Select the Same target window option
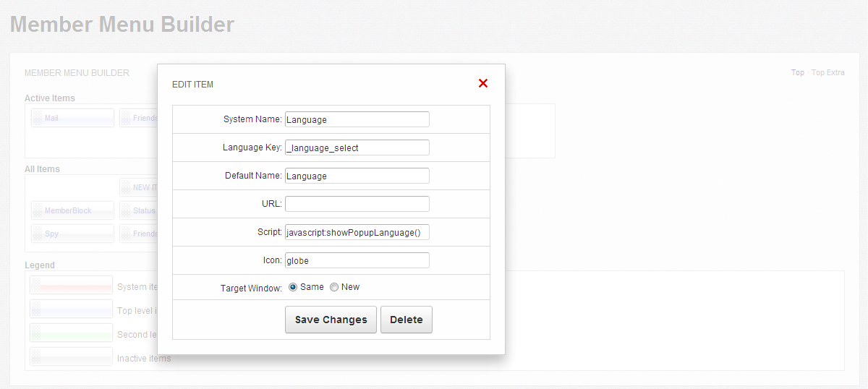This screenshot has height=389, width=868. [293, 287]
